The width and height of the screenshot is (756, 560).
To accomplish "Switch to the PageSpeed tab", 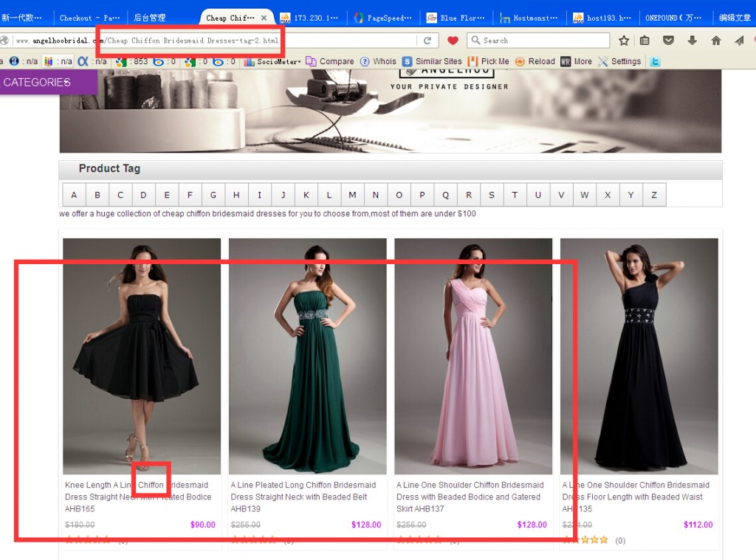I will pos(382,18).
